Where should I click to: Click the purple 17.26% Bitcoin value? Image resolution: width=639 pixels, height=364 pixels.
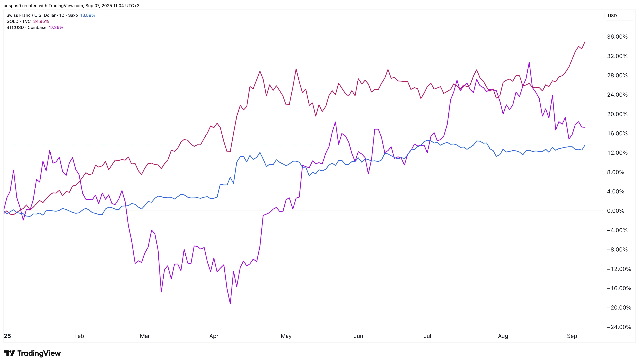[56, 28]
